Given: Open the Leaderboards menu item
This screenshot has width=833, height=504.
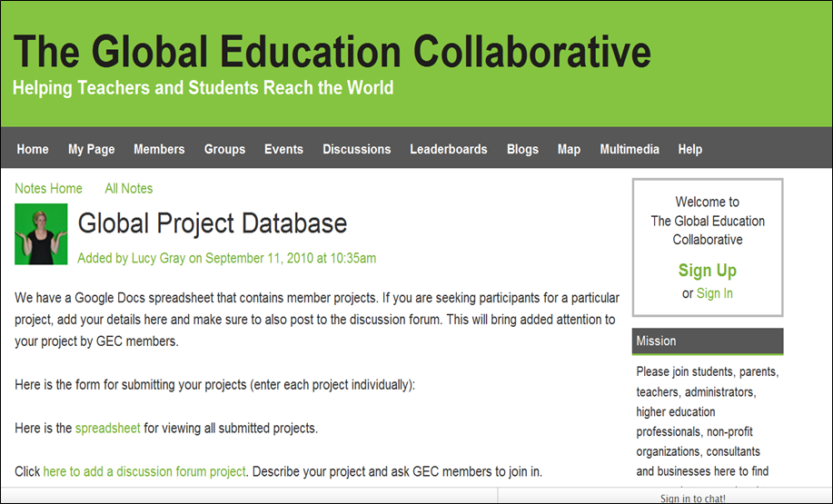Looking at the screenshot, I should [x=448, y=149].
